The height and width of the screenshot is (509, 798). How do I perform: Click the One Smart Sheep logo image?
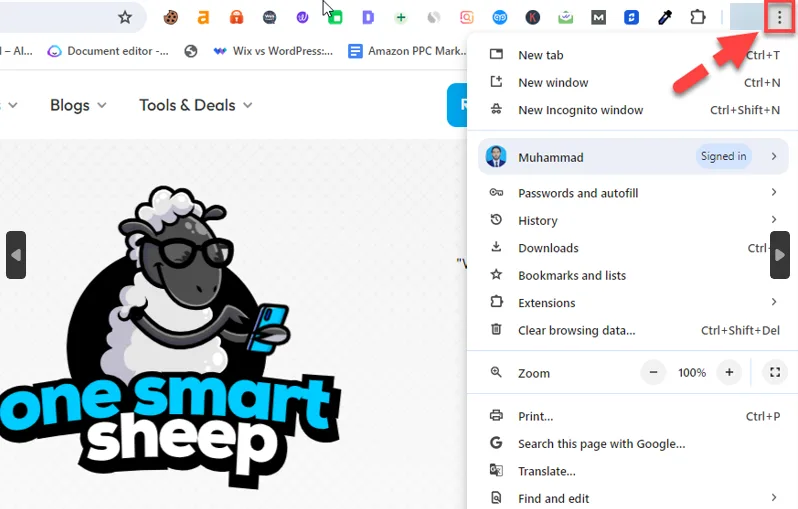[x=170, y=336]
